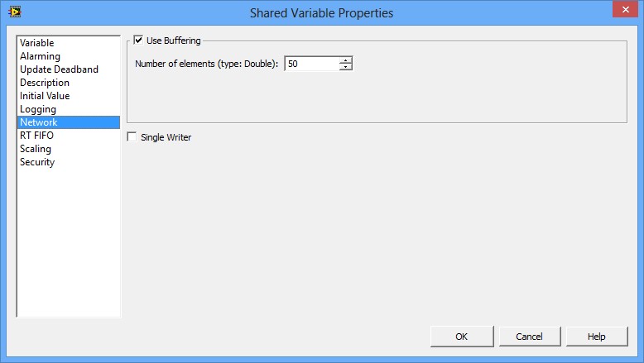Go to the Security page
This screenshot has height=363, width=644.
coord(37,162)
